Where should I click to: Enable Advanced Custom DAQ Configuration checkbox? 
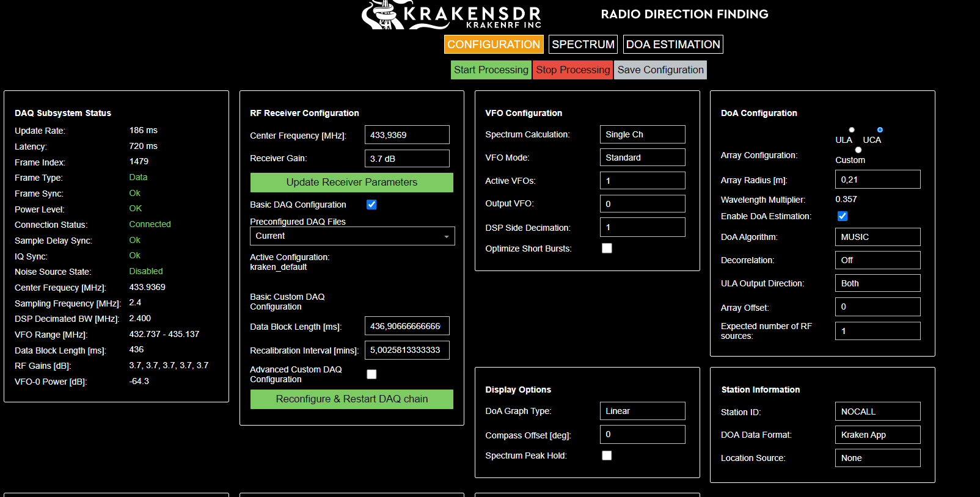click(x=371, y=374)
